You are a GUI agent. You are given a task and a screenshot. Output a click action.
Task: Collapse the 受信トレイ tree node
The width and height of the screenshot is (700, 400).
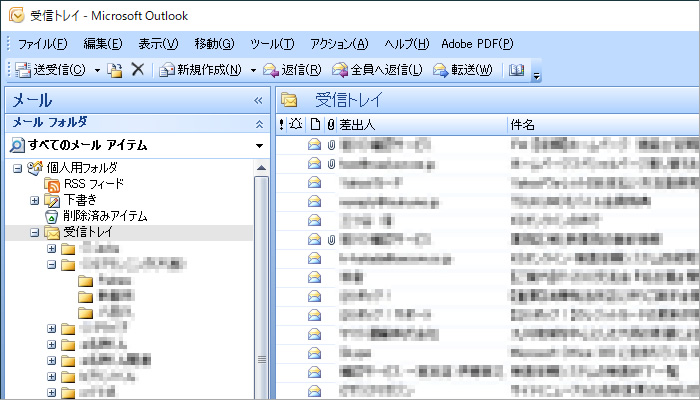[x=34, y=233]
